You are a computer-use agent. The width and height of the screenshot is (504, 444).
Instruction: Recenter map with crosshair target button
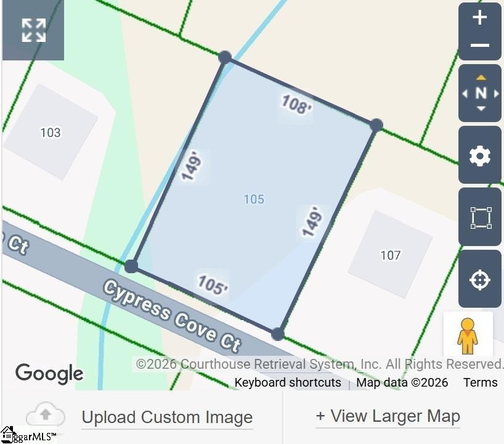(479, 279)
